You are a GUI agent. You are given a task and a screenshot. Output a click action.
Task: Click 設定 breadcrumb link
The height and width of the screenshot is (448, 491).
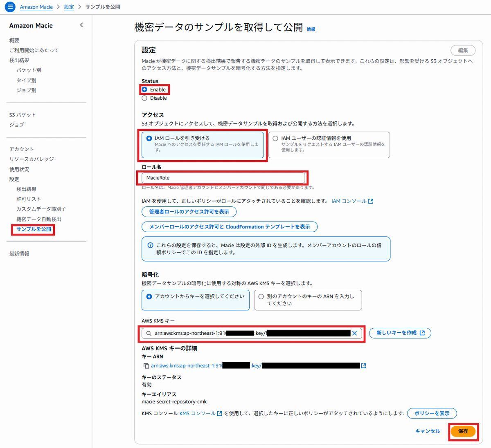point(69,7)
